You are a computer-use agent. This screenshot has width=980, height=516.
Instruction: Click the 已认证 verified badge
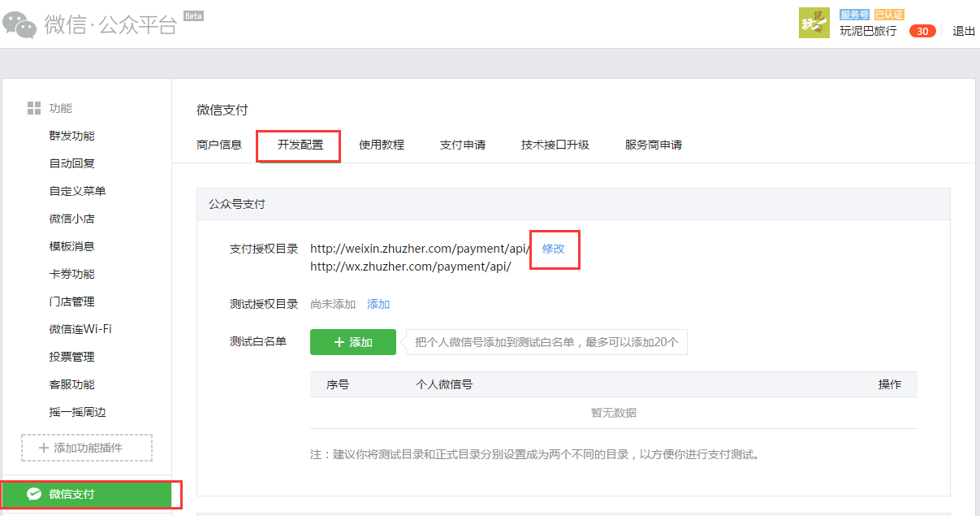(888, 15)
